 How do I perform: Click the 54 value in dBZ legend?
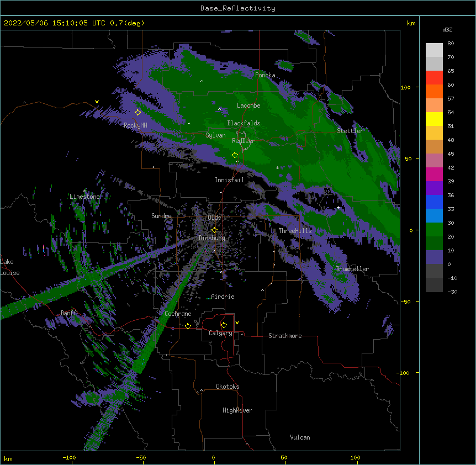[451, 112]
